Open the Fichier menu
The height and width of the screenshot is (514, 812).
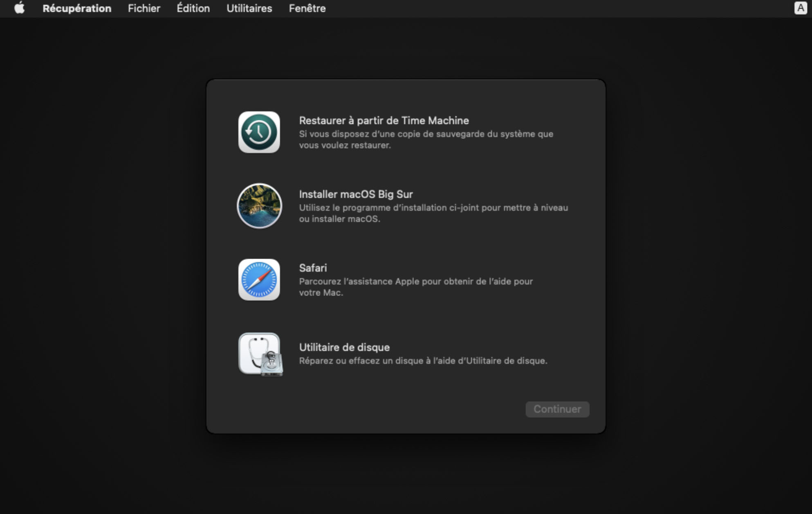(144, 8)
